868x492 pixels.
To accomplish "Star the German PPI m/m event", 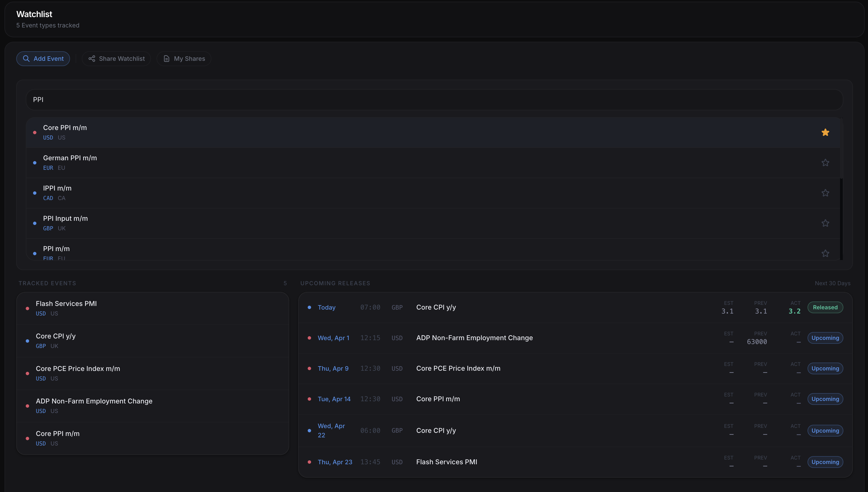I will click(x=825, y=163).
